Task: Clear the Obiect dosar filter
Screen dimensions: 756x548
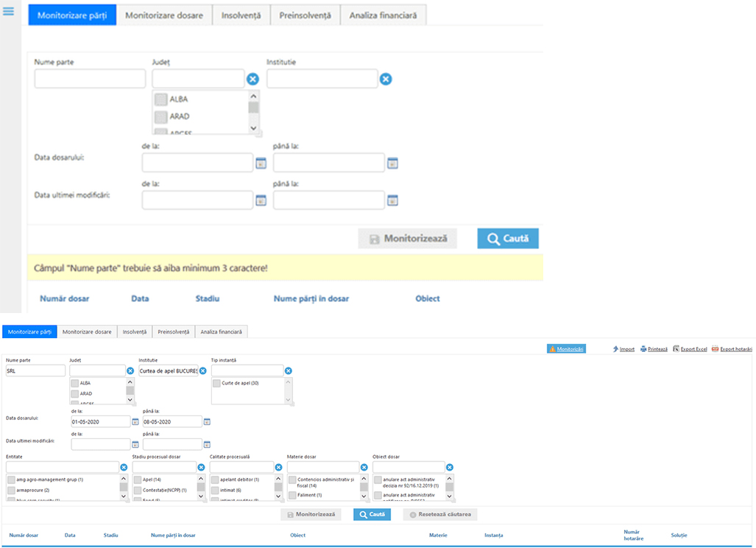Action: click(449, 467)
